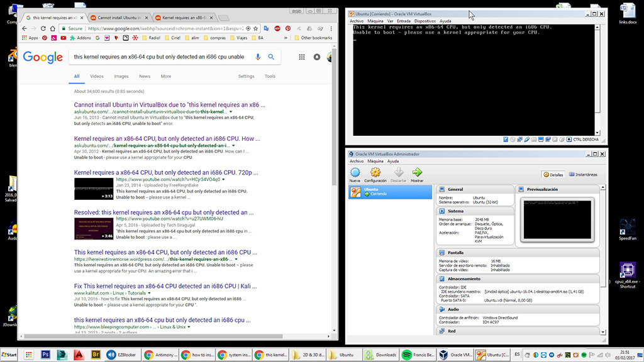Open the Radio! bookmark folder
This screenshot has width=644, height=362.
pyautogui.click(x=151, y=38)
